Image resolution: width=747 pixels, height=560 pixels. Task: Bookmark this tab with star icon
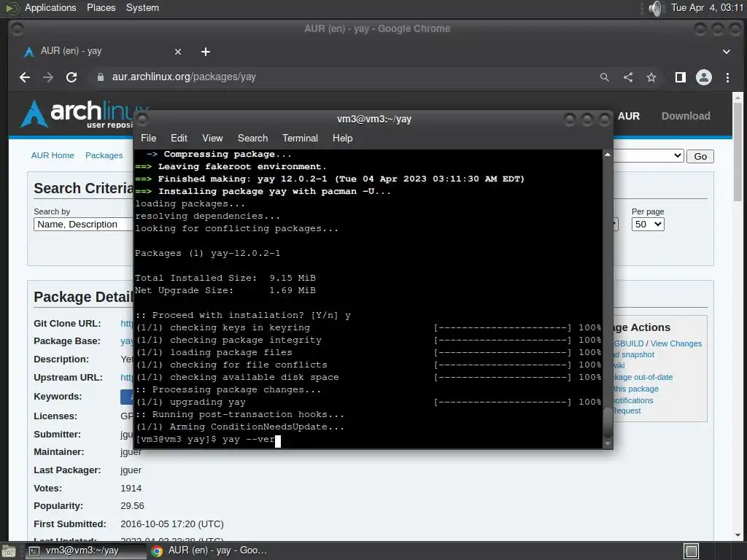[651, 77]
